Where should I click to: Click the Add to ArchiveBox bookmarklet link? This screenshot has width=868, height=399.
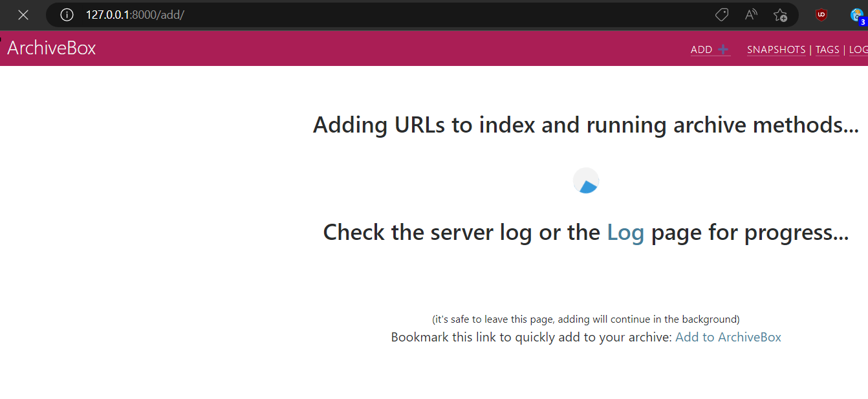(728, 337)
